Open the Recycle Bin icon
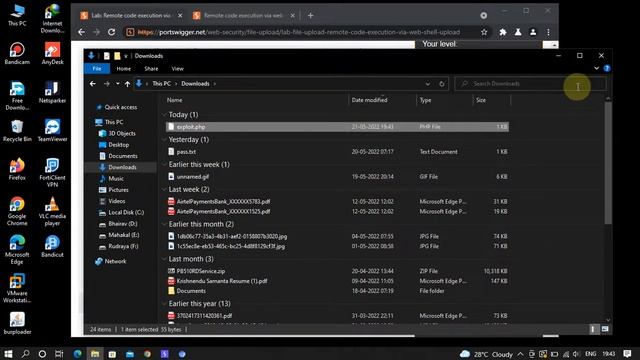The width and height of the screenshot is (640, 360). (x=17, y=131)
